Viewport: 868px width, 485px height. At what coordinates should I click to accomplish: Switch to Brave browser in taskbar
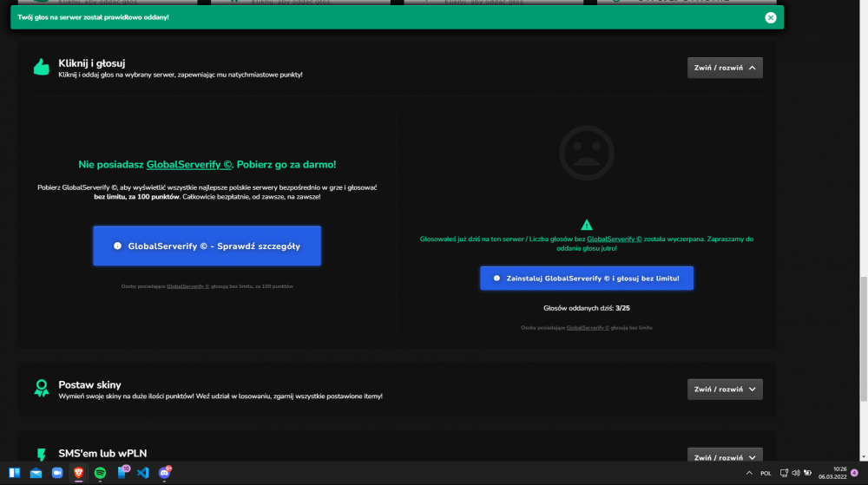click(79, 473)
